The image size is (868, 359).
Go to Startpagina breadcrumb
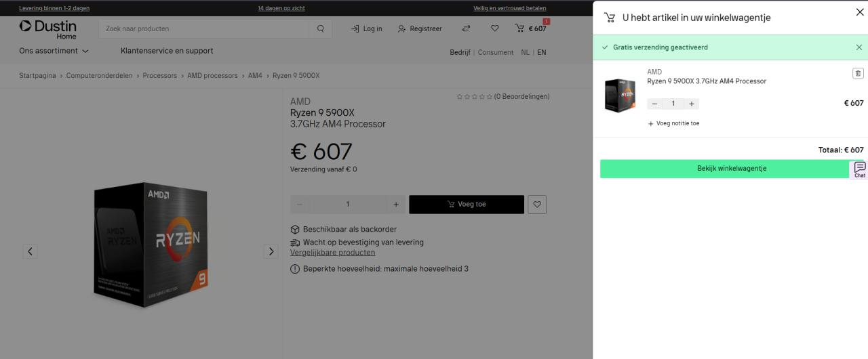click(37, 75)
